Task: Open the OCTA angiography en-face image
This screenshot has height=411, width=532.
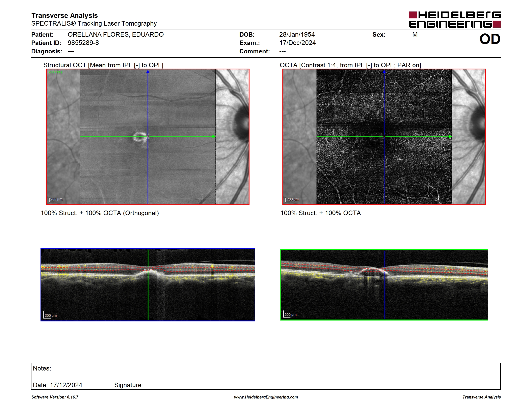Action: click(384, 137)
